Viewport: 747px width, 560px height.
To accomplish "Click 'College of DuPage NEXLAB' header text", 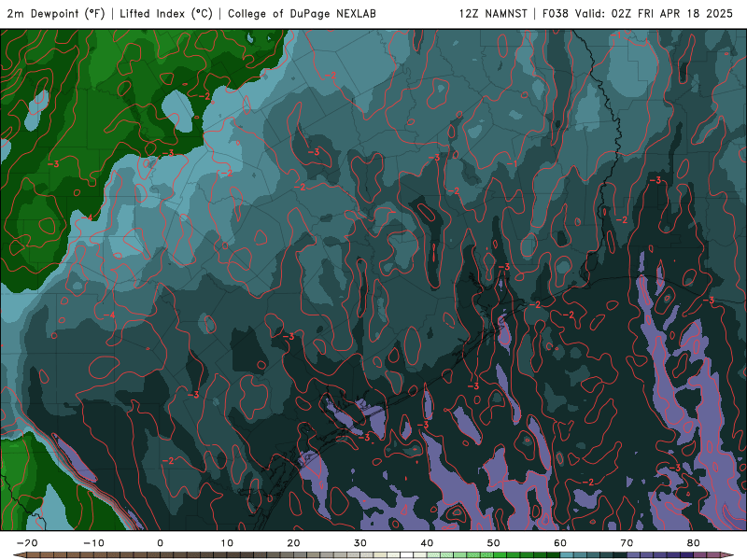I will (302, 14).
